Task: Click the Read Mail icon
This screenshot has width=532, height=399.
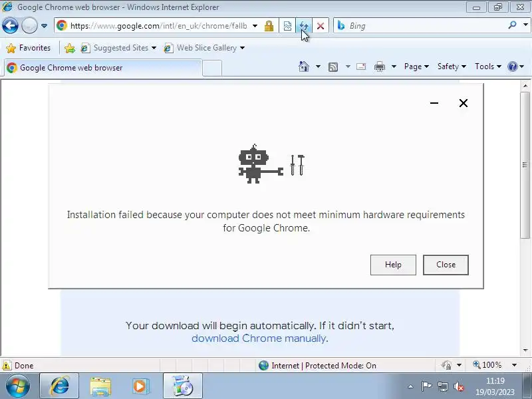Action: pyautogui.click(x=361, y=66)
